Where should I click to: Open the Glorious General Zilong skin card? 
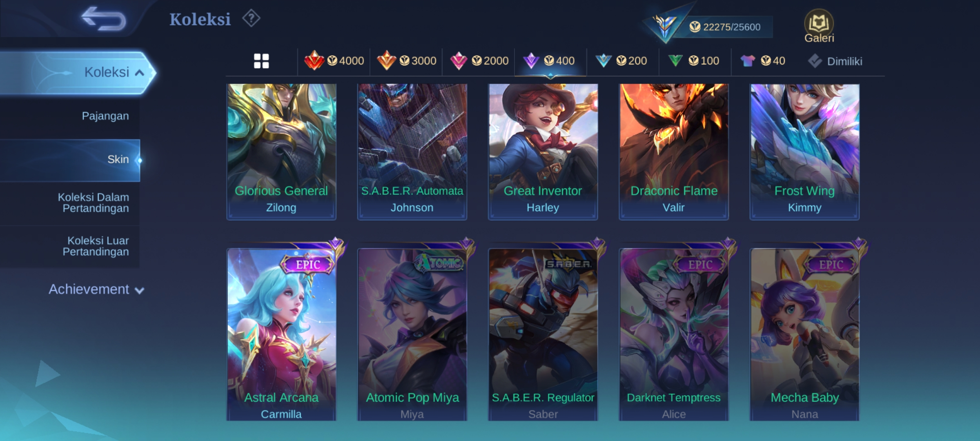pos(281,152)
